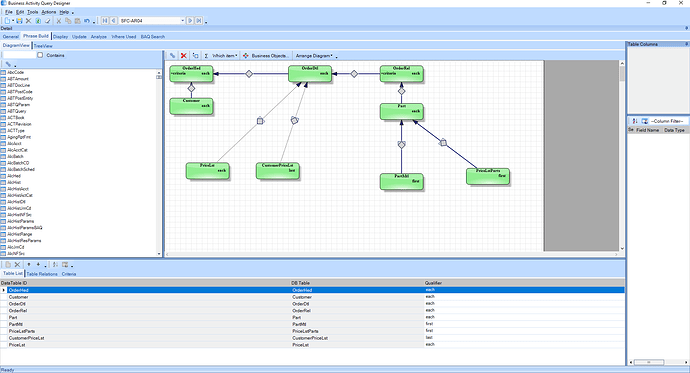Click the table search input field

coord(19,55)
